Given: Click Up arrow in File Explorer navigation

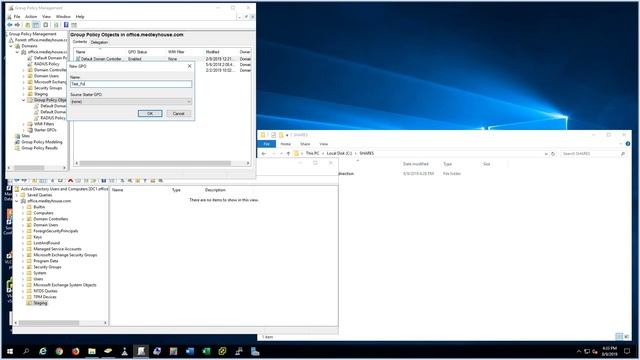Looking at the screenshot, I should point(288,153).
